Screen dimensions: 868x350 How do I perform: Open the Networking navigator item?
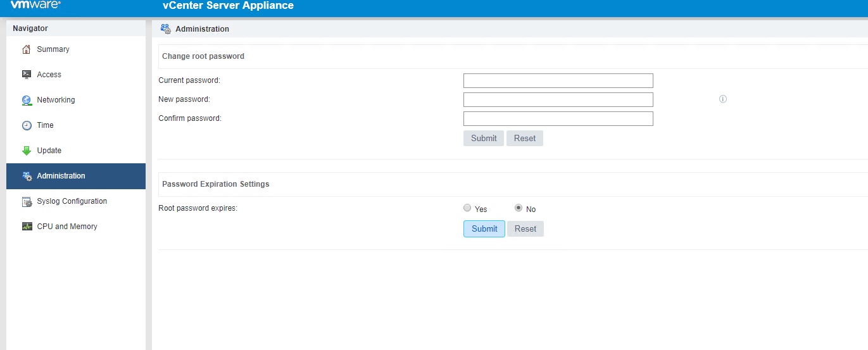[x=56, y=100]
